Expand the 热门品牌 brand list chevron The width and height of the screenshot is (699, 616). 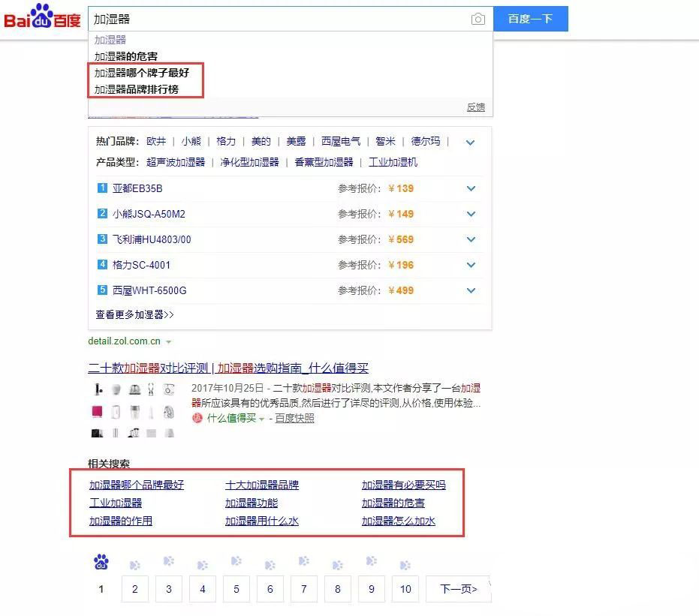[471, 142]
